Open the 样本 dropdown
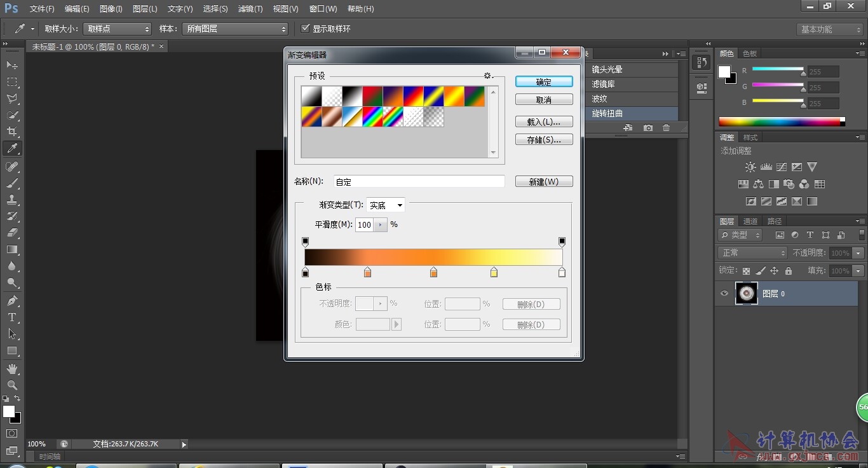The height and width of the screenshot is (468, 868). [x=236, y=29]
